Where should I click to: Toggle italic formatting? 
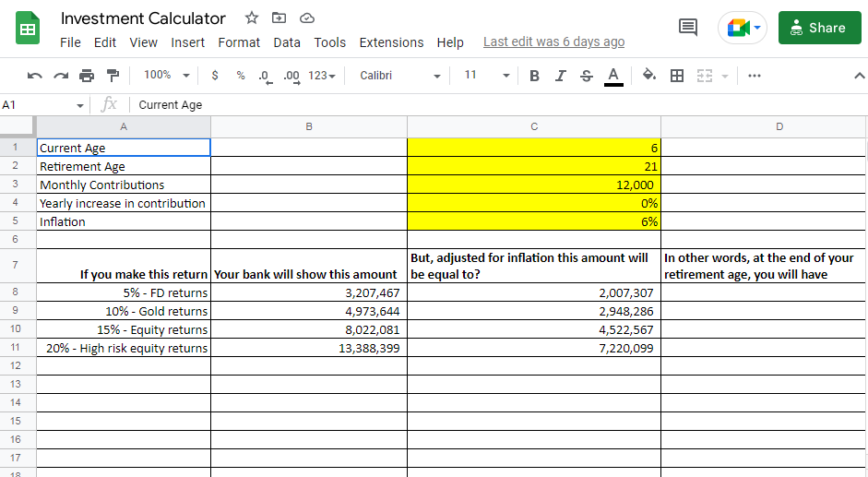[x=560, y=76]
